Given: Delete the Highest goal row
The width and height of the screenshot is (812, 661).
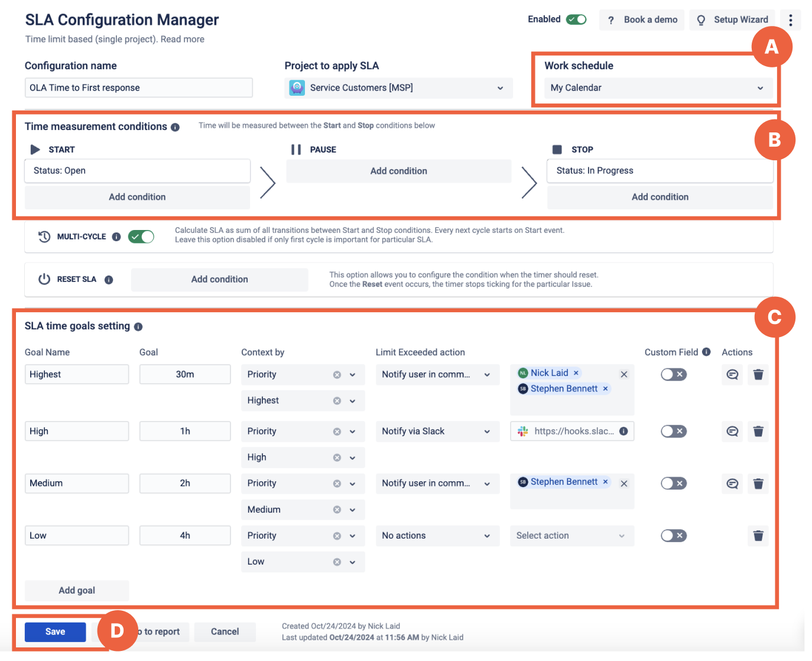Looking at the screenshot, I should point(758,374).
